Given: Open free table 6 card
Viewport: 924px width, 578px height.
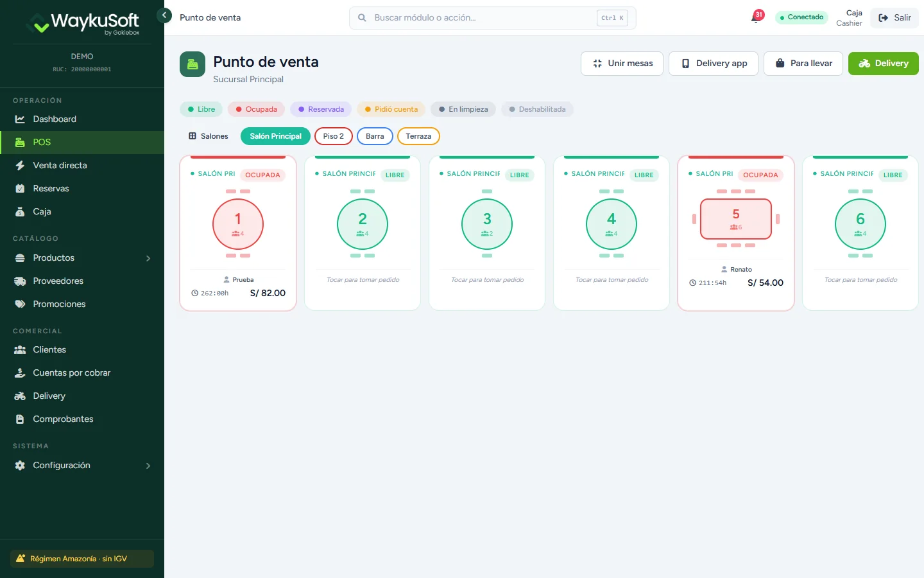Looking at the screenshot, I should pos(860,233).
